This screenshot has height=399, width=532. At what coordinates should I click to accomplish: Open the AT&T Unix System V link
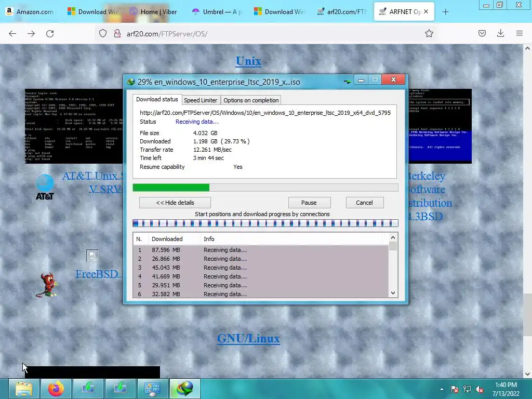(92, 182)
